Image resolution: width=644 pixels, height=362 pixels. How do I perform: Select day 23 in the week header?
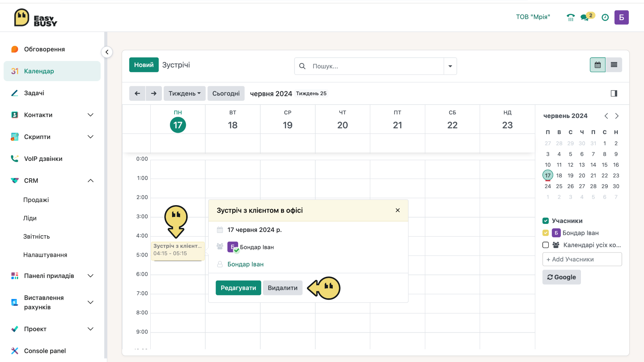pos(507,125)
